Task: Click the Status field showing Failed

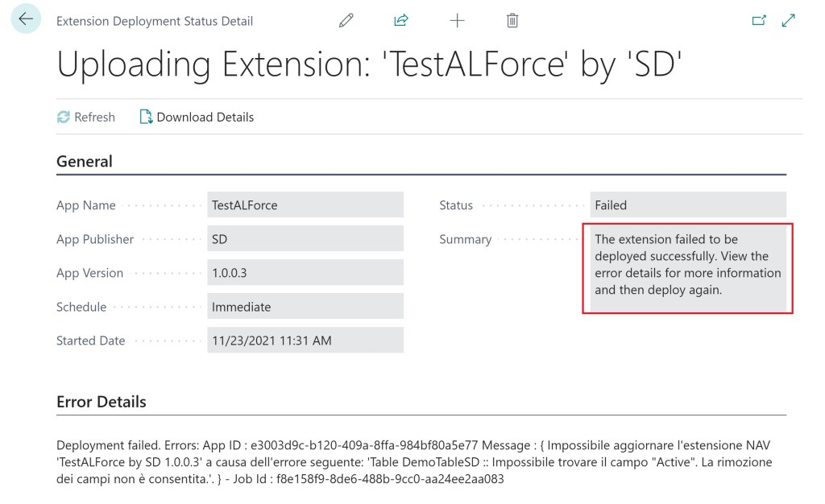Action: [687, 205]
